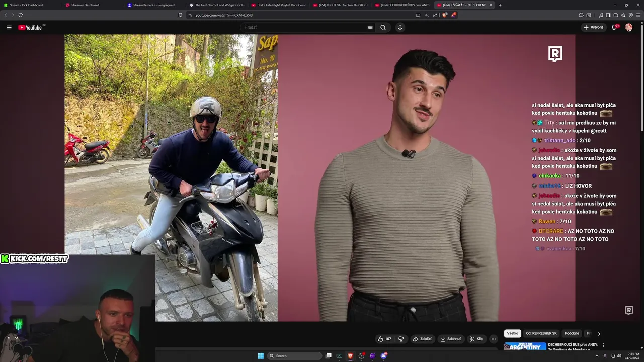Switch to Drake Late Night Playlist Mix tab
The width and height of the screenshot is (644, 362).
point(279,5)
